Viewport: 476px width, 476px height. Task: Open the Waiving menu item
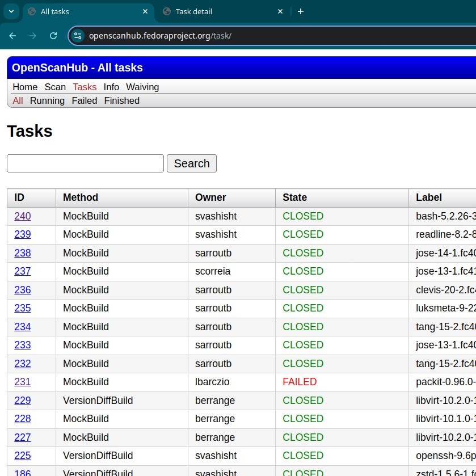tap(142, 87)
